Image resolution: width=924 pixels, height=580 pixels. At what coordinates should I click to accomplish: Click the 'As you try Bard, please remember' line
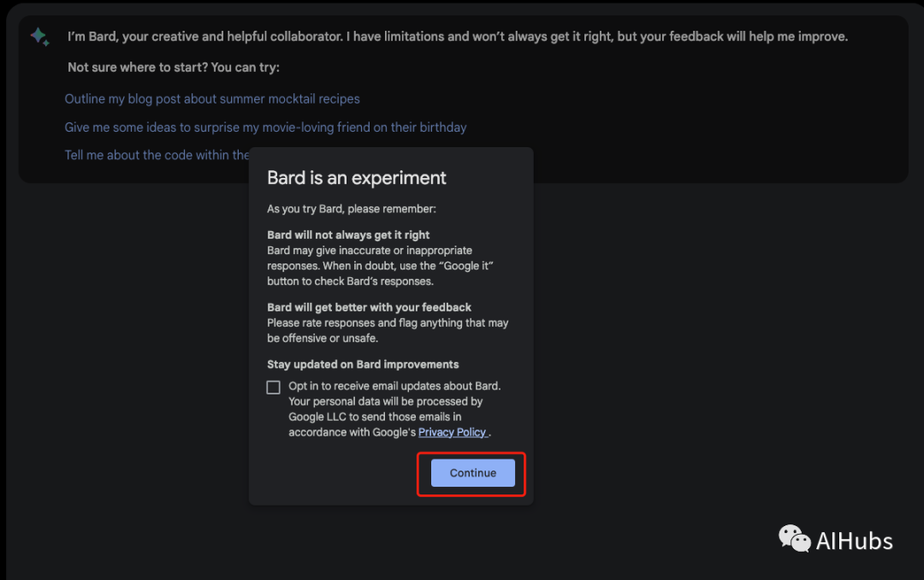click(x=351, y=209)
